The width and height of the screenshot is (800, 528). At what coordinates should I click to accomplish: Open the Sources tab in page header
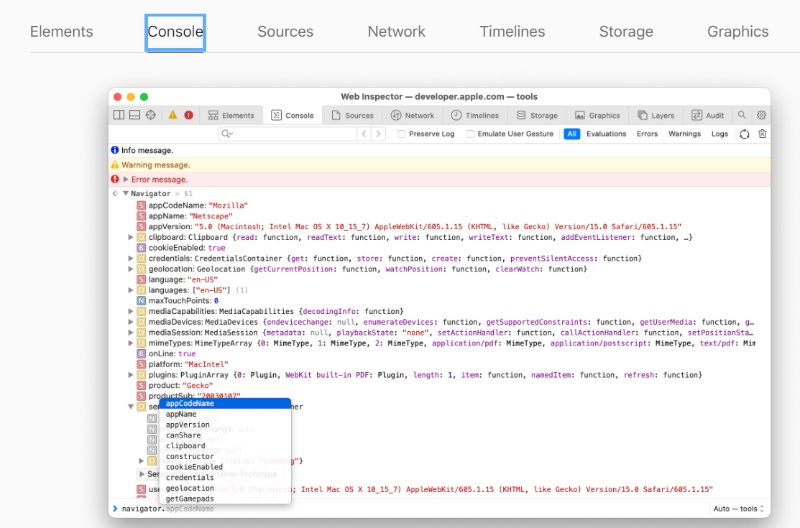point(285,31)
